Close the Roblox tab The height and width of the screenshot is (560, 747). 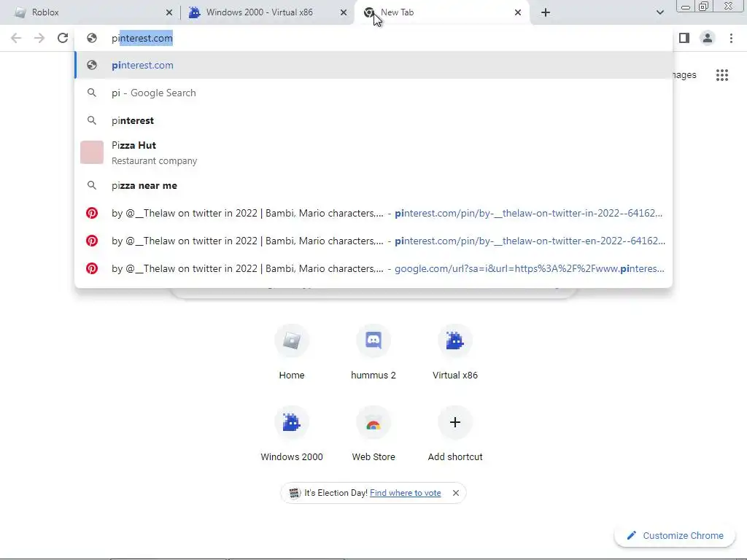click(x=169, y=12)
